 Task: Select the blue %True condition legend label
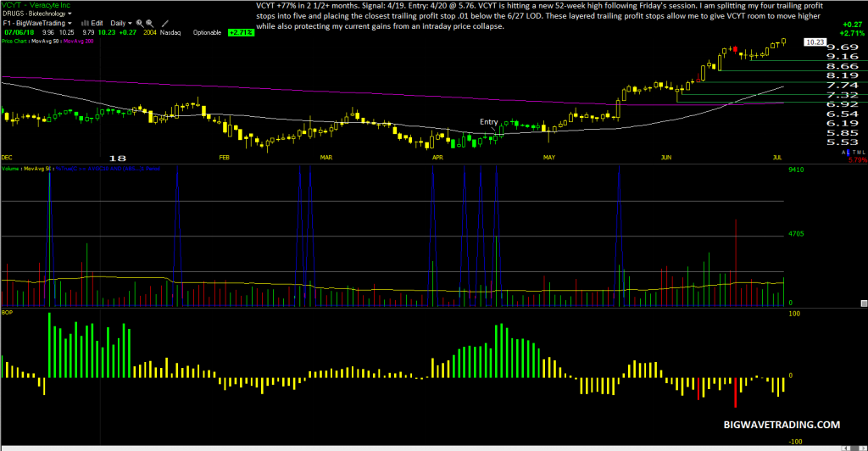(108, 169)
